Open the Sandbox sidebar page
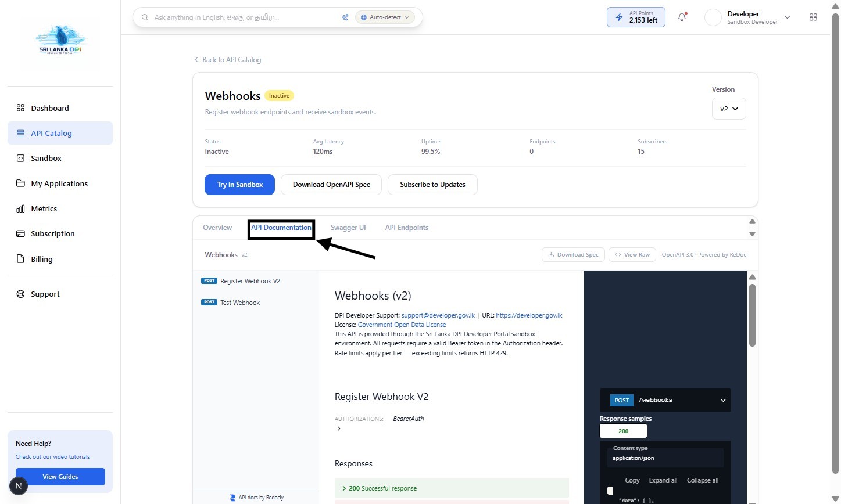Screen dimensions: 841x504 tap(60, 158)
